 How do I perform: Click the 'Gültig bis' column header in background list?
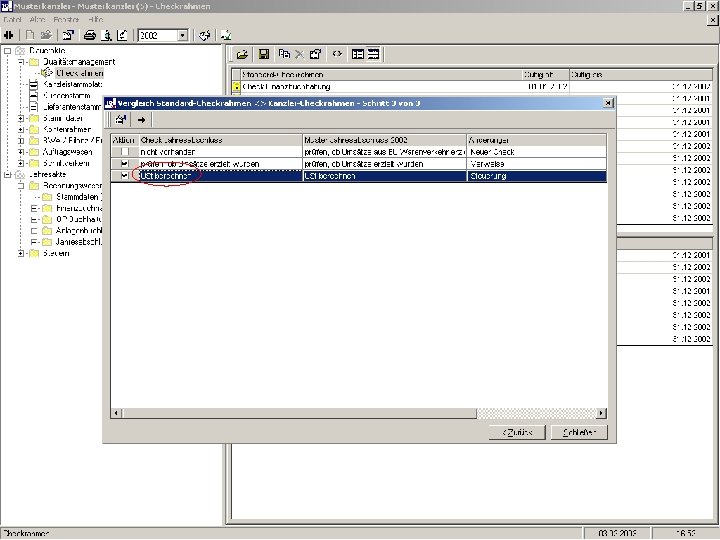tap(641, 74)
